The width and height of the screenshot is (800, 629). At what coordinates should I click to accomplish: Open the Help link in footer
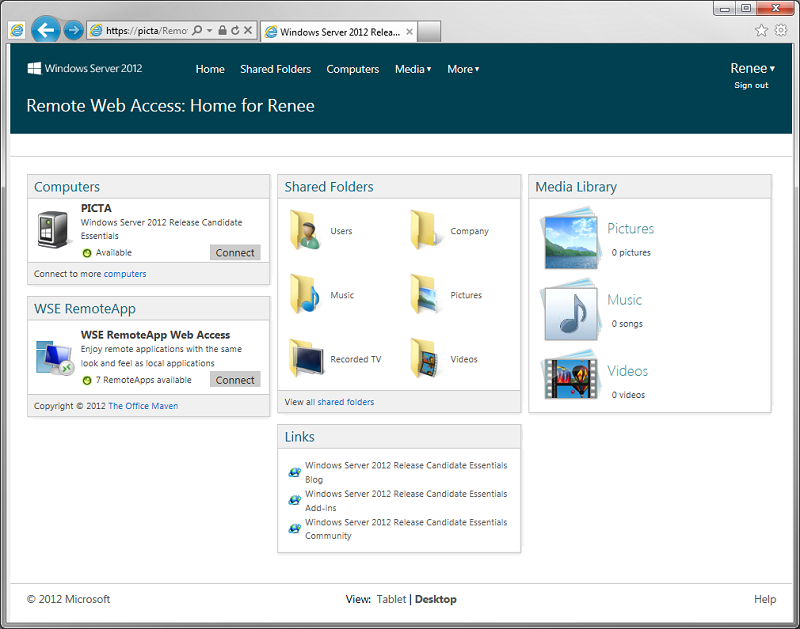[765, 599]
